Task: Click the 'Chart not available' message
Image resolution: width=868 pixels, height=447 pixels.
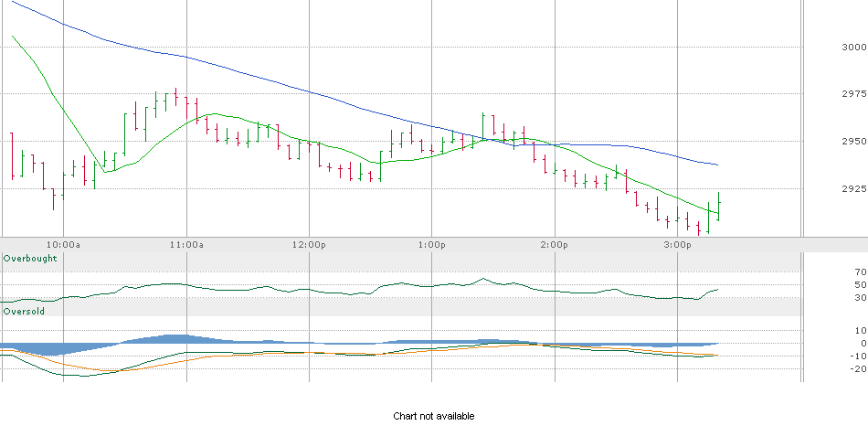Action: point(433,416)
